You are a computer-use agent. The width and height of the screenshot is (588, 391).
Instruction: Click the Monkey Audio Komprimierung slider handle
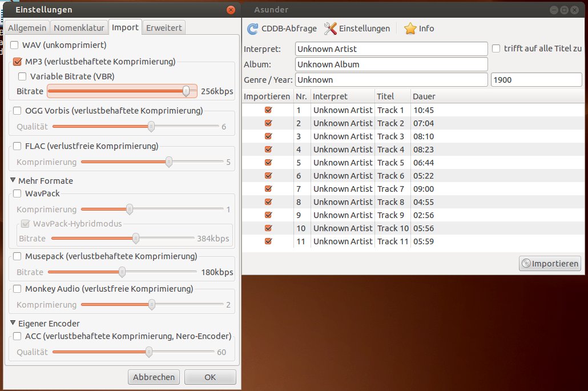152,305
